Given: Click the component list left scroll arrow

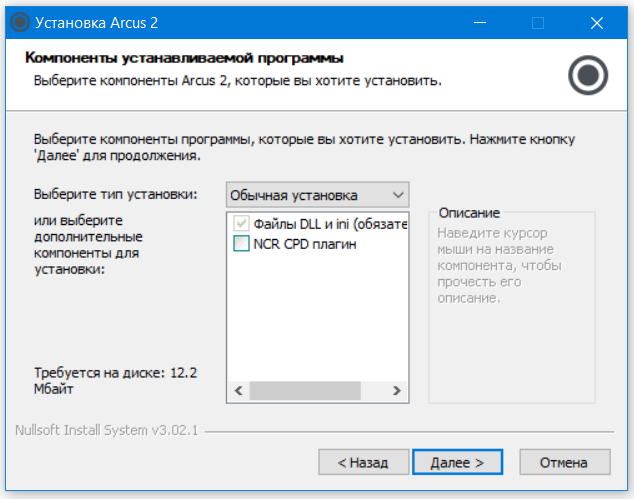Looking at the screenshot, I should click(x=239, y=390).
